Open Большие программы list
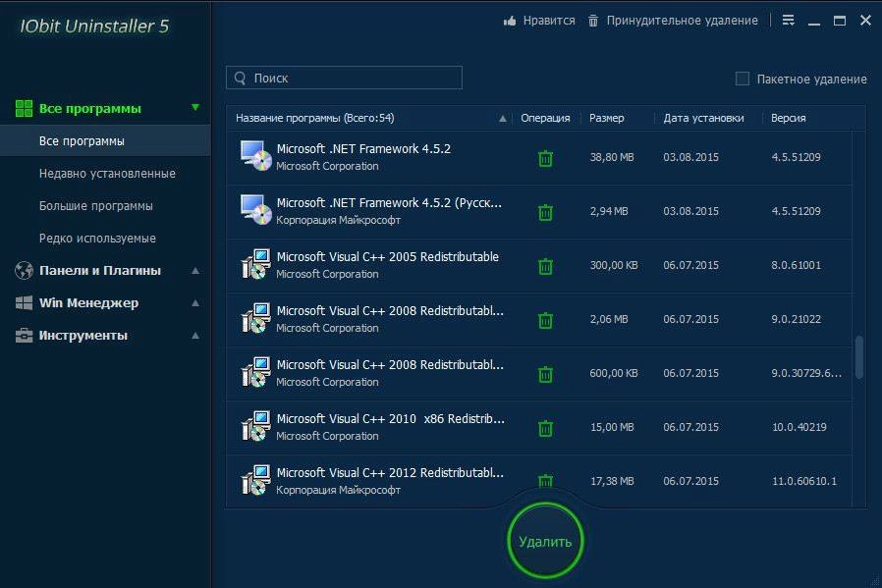This screenshot has width=882, height=588. point(95,206)
